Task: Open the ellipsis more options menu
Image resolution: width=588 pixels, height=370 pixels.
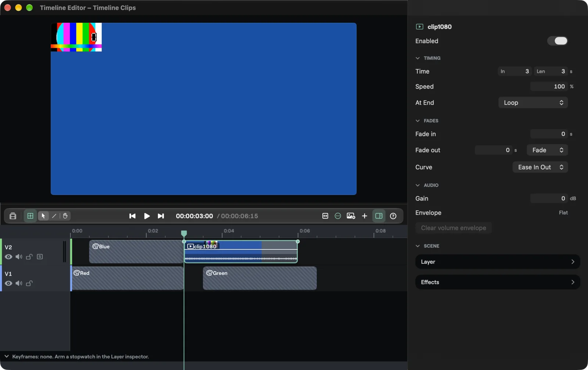Action: click(338, 216)
